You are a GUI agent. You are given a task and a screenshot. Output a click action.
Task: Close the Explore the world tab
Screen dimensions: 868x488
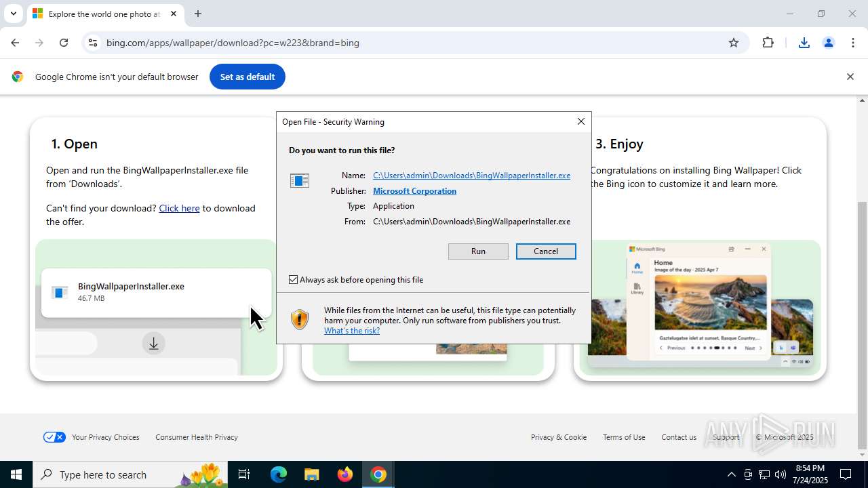pos(173,14)
